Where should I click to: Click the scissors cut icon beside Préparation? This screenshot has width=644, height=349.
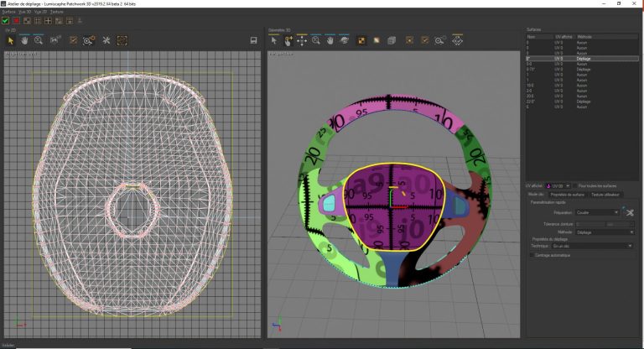coord(628,213)
